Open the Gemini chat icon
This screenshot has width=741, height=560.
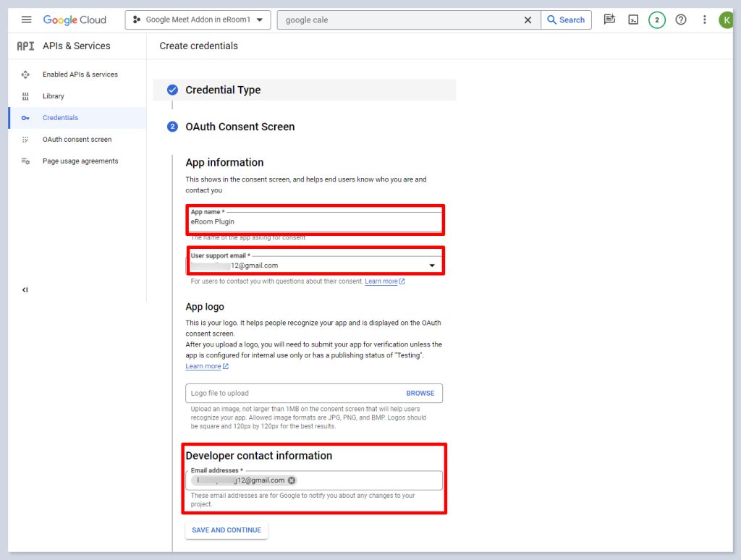tap(609, 20)
